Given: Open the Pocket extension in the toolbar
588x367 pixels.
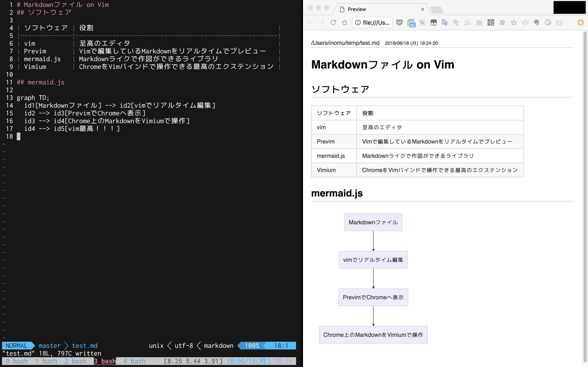Looking at the screenshot, I should (399, 22).
